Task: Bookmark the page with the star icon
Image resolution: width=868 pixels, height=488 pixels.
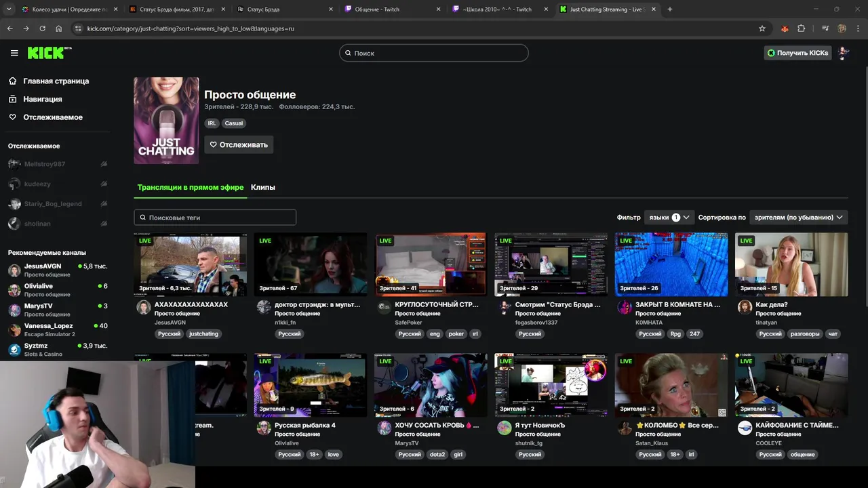Action: [762, 28]
